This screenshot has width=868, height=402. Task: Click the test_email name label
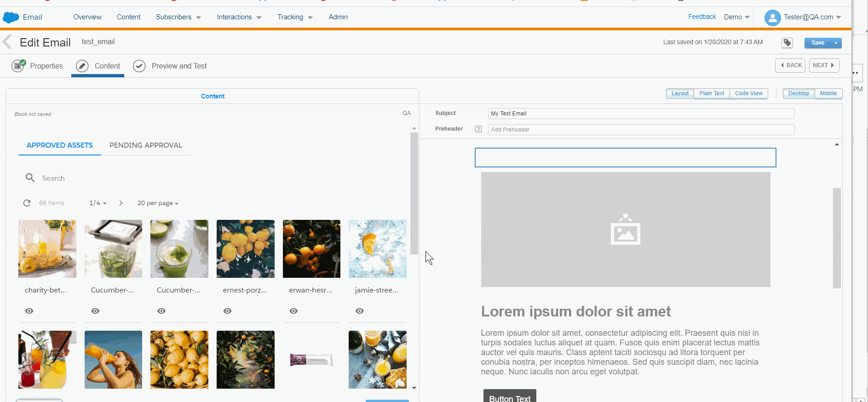(x=98, y=42)
